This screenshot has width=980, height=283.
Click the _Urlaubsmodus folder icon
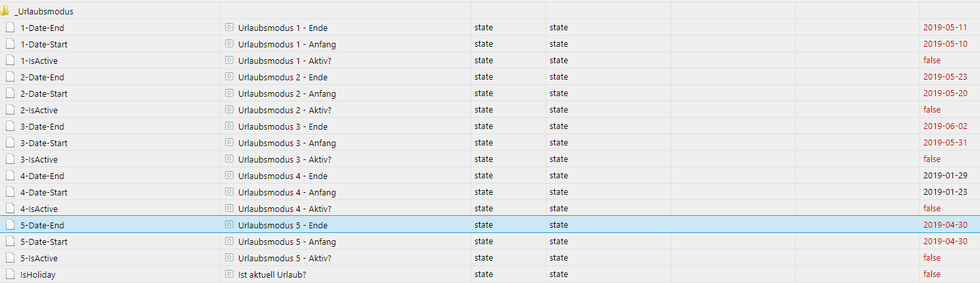click(x=5, y=11)
